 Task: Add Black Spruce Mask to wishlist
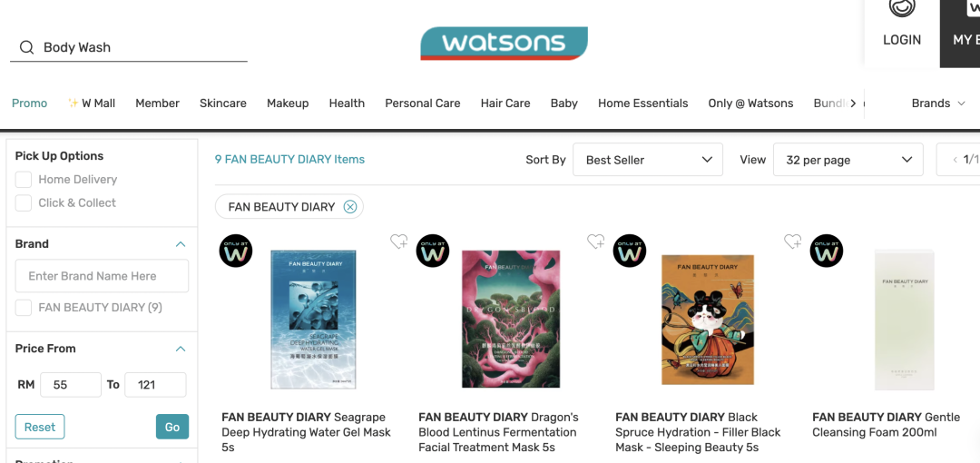(792, 241)
